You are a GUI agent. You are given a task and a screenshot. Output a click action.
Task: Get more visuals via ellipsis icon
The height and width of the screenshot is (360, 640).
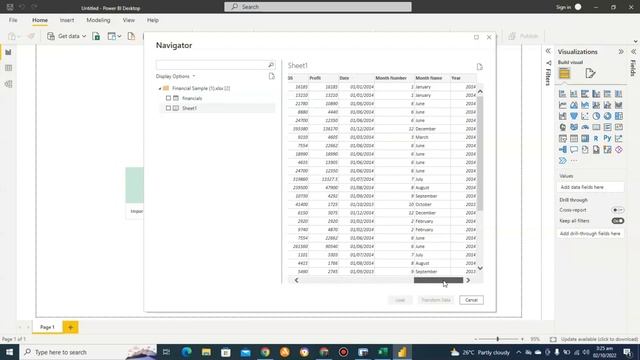pos(574,161)
